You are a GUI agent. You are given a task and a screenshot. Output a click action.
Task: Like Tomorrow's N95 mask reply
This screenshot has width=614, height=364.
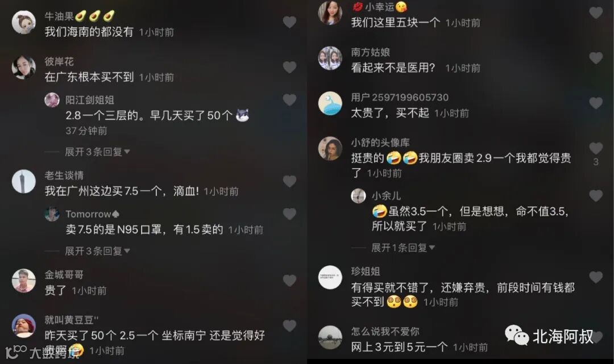[x=289, y=214]
